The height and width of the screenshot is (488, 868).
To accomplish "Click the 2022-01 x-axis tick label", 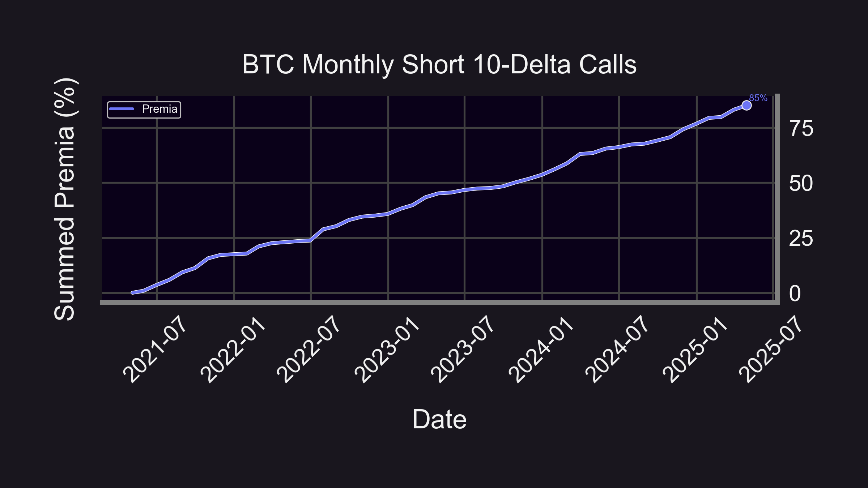I will pyautogui.click(x=233, y=349).
